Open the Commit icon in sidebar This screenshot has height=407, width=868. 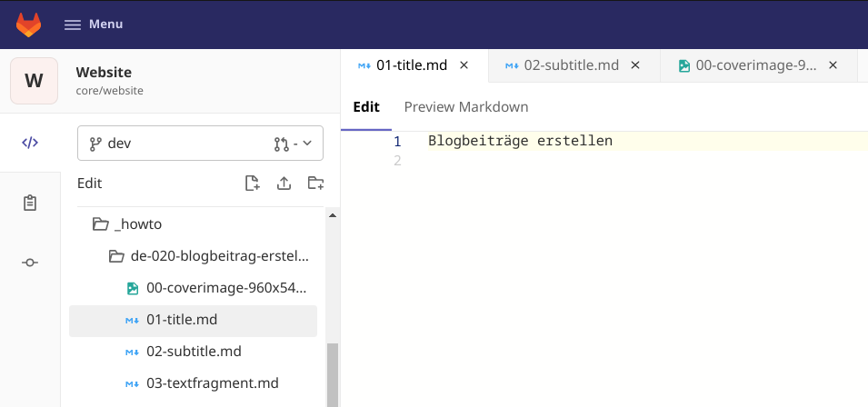pyautogui.click(x=30, y=263)
